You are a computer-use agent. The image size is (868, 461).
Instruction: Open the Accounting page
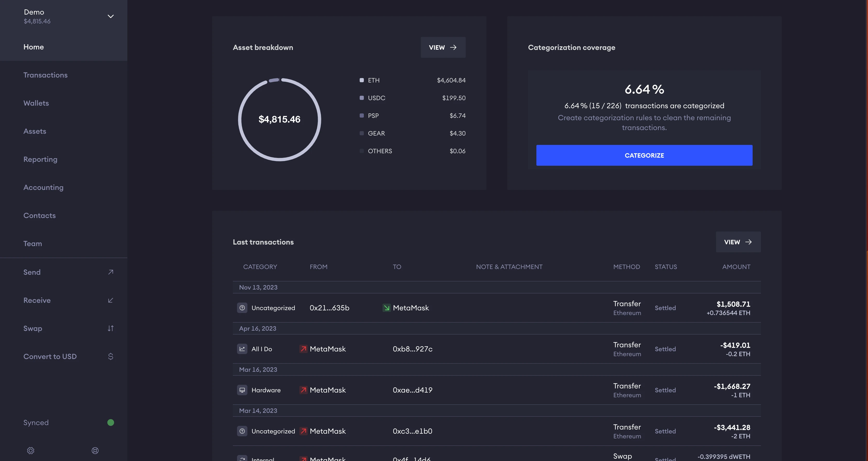pyautogui.click(x=43, y=188)
